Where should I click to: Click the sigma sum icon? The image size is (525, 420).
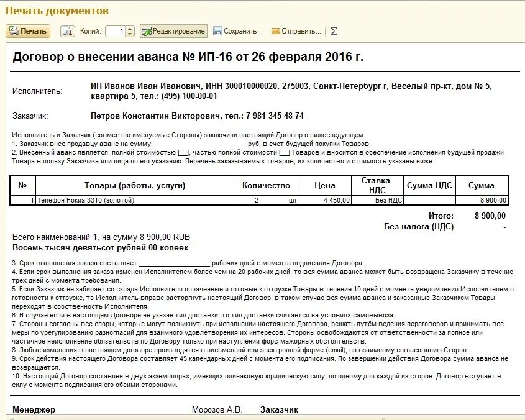pos(334,31)
